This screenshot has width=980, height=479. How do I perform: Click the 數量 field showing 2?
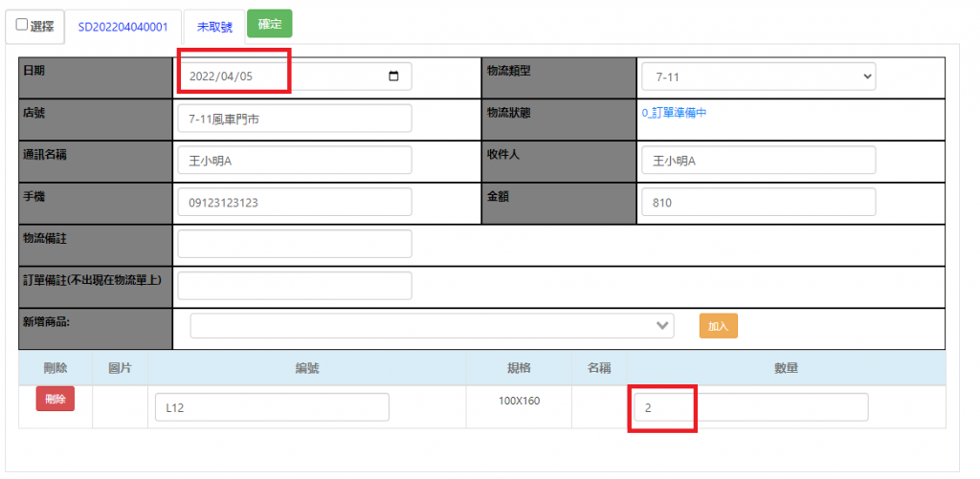point(750,407)
